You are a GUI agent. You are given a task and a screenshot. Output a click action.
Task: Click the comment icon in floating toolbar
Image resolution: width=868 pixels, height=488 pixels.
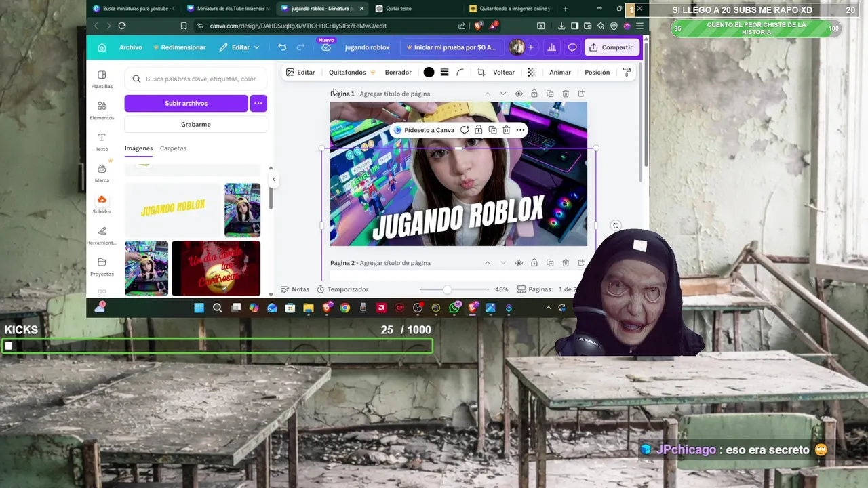(x=465, y=130)
